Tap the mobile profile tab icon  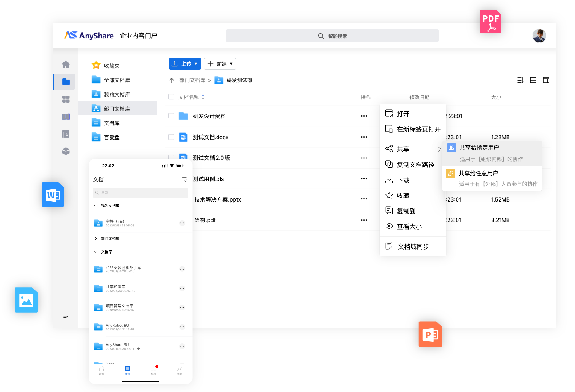[179, 370]
